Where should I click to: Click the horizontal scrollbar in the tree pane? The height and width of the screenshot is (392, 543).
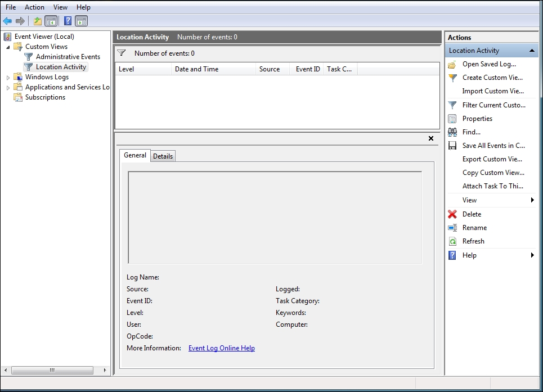(53, 371)
